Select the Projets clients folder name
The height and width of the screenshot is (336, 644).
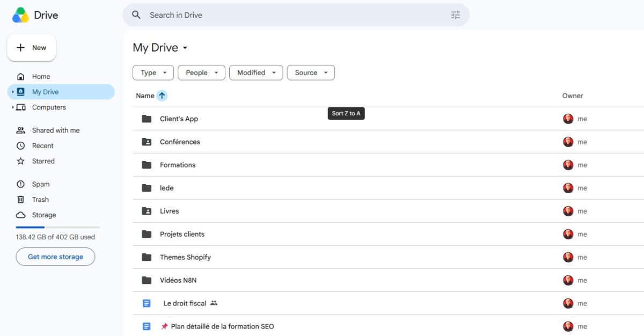coord(182,234)
